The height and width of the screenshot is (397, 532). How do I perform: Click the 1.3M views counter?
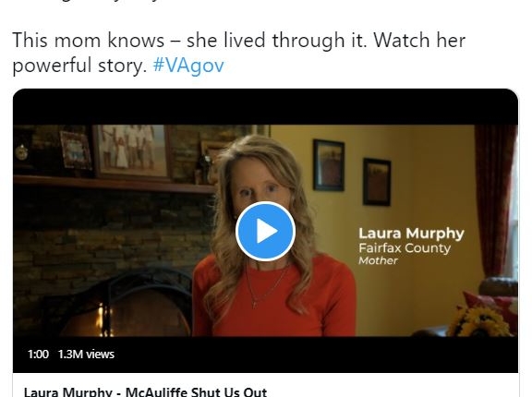pos(86,355)
